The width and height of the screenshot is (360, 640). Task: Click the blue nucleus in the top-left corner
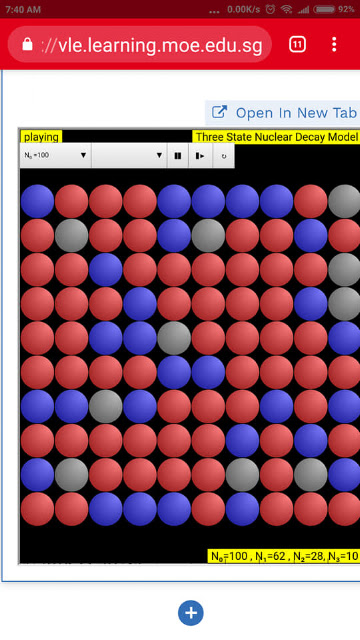point(38,201)
